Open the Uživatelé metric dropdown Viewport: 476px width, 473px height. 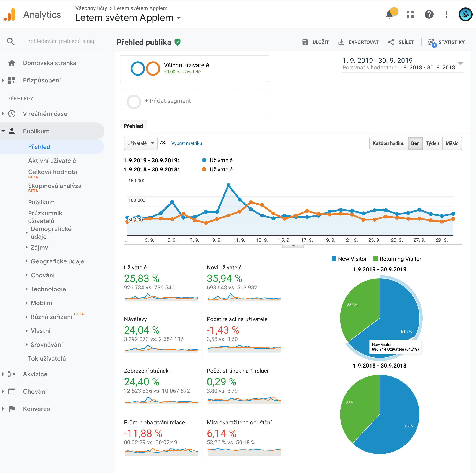[140, 143]
